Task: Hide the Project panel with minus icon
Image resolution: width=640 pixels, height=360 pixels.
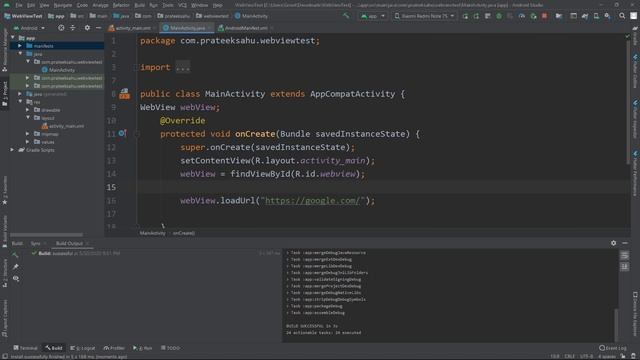Action: (98, 28)
